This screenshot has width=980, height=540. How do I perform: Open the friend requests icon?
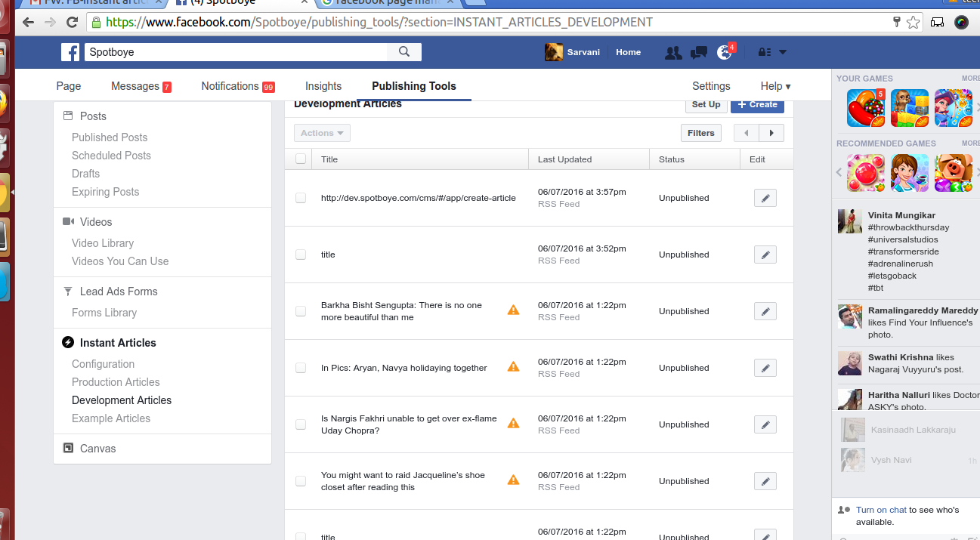[x=672, y=52]
